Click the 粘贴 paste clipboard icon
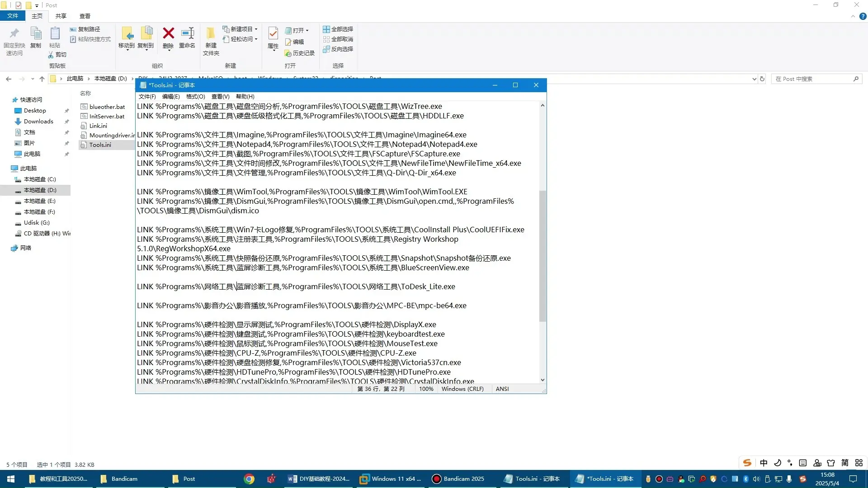Image resolution: width=868 pixels, height=488 pixels. tap(55, 33)
